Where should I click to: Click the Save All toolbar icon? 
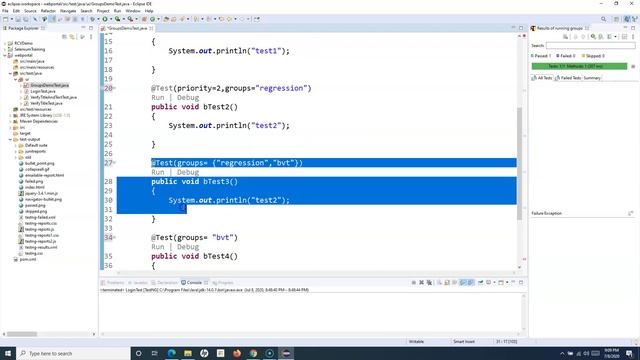pyautogui.click(x=25, y=19)
